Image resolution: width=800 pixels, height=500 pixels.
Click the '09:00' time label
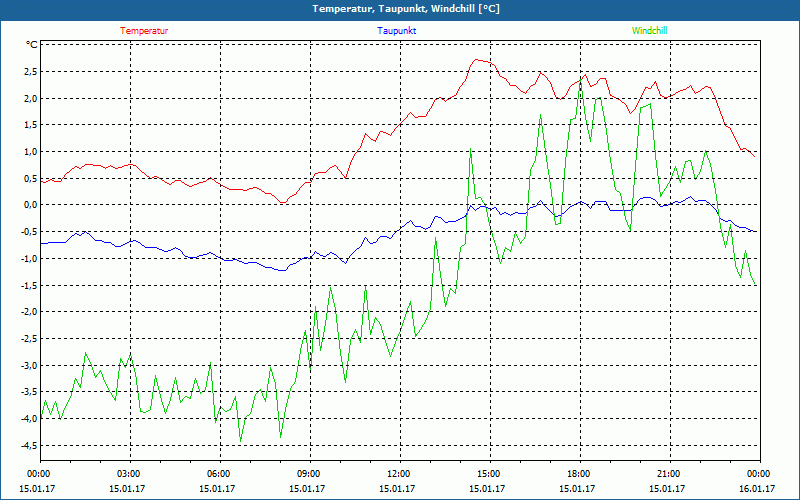(x=310, y=474)
